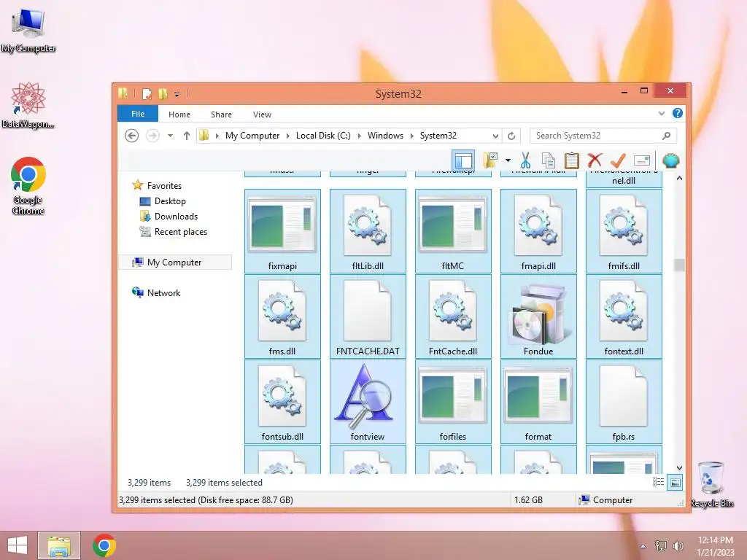Click System32 in the address path

[x=438, y=136]
